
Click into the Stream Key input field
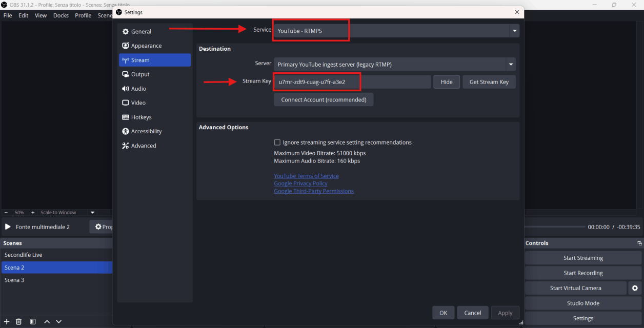pyautogui.click(x=352, y=82)
